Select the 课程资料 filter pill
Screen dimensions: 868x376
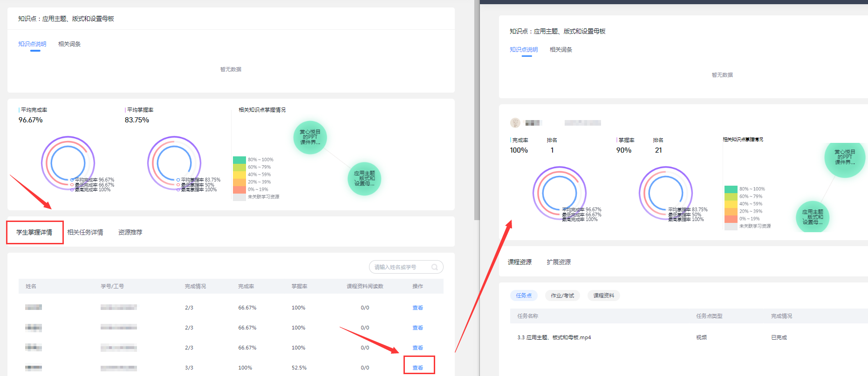click(603, 295)
